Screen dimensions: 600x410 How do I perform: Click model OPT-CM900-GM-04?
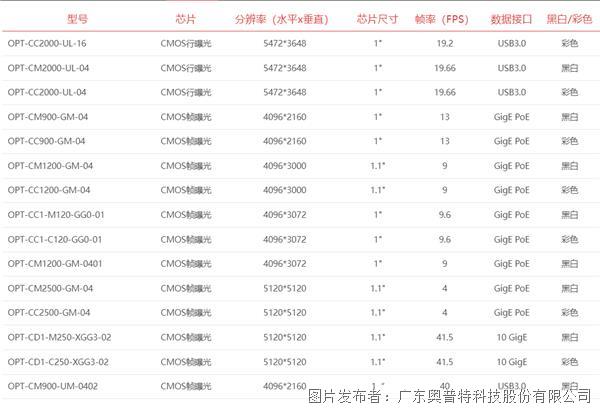47,117
